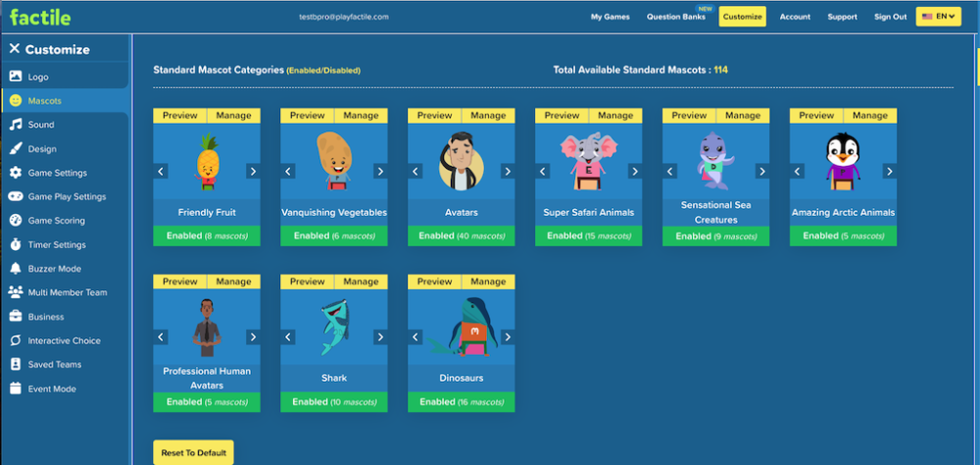This screenshot has width=980, height=465.
Task: Click Preview on Friendly Fruit card
Action: click(180, 115)
